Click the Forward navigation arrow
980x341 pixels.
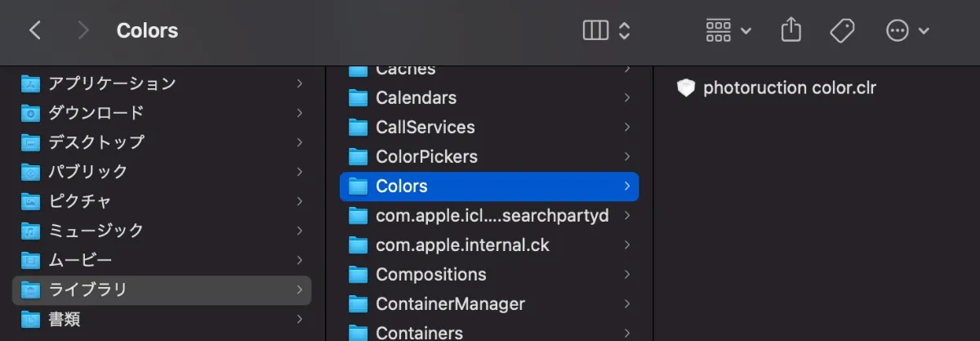tap(82, 31)
